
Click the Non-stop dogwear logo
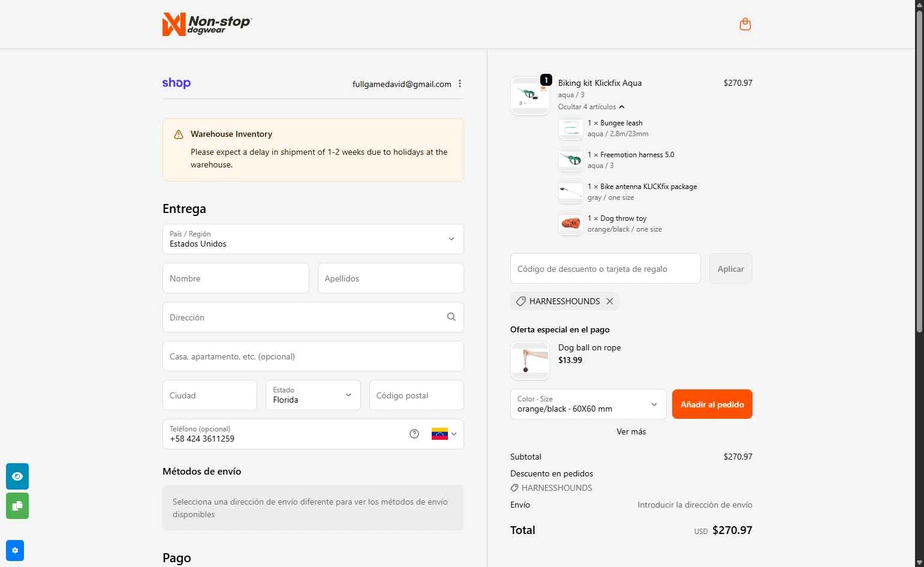click(207, 24)
